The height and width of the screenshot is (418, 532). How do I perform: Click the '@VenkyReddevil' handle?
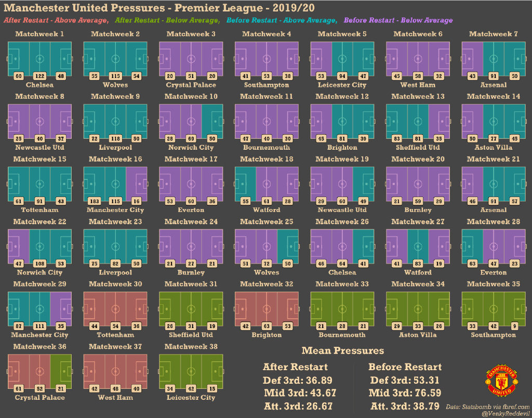[506, 414]
